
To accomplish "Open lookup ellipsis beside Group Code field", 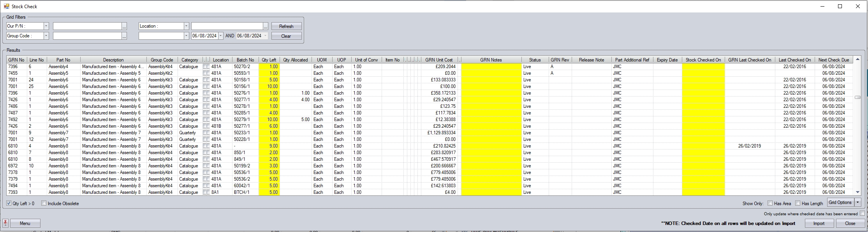I will coord(124,36).
